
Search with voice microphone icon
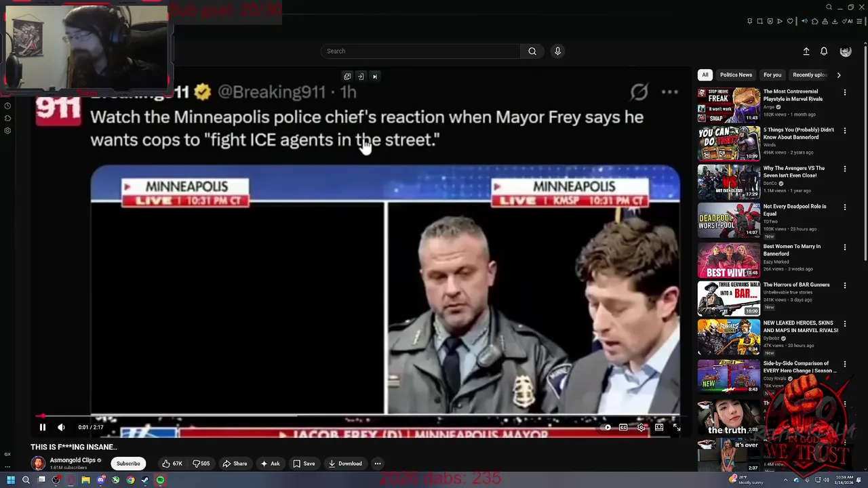(x=557, y=51)
